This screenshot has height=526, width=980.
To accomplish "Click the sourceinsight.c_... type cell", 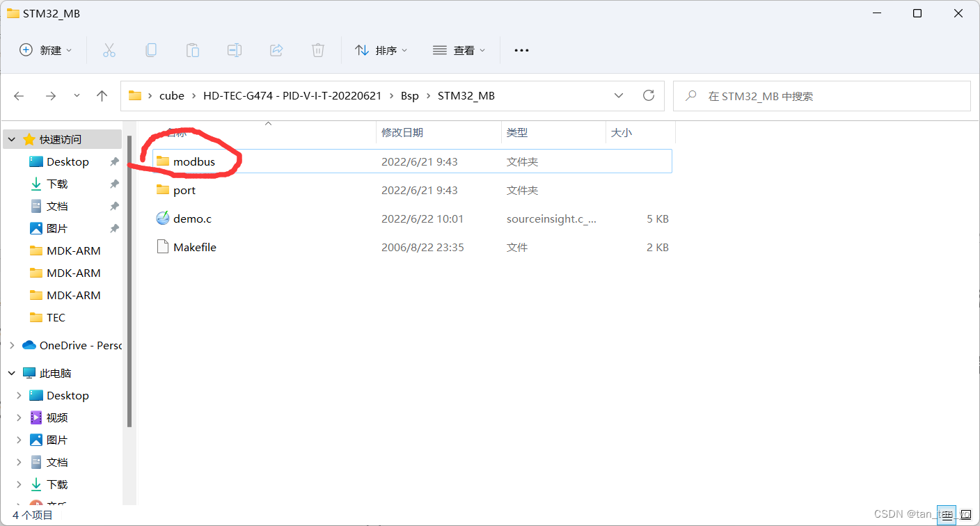I will pos(551,218).
